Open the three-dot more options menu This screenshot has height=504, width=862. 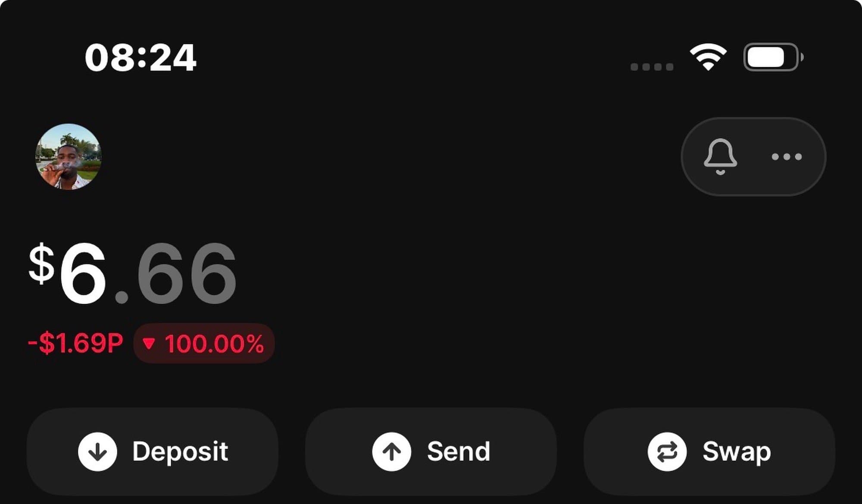point(787,157)
